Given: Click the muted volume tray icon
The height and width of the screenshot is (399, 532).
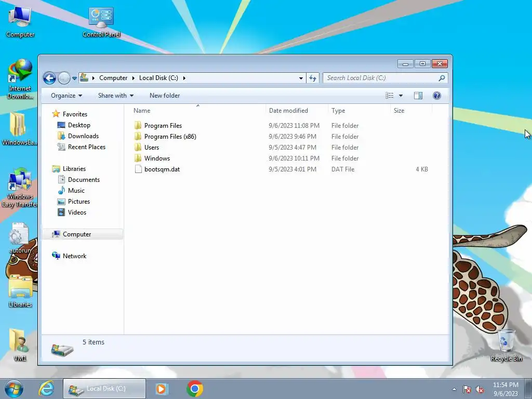Looking at the screenshot, I should (x=480, y=390).
